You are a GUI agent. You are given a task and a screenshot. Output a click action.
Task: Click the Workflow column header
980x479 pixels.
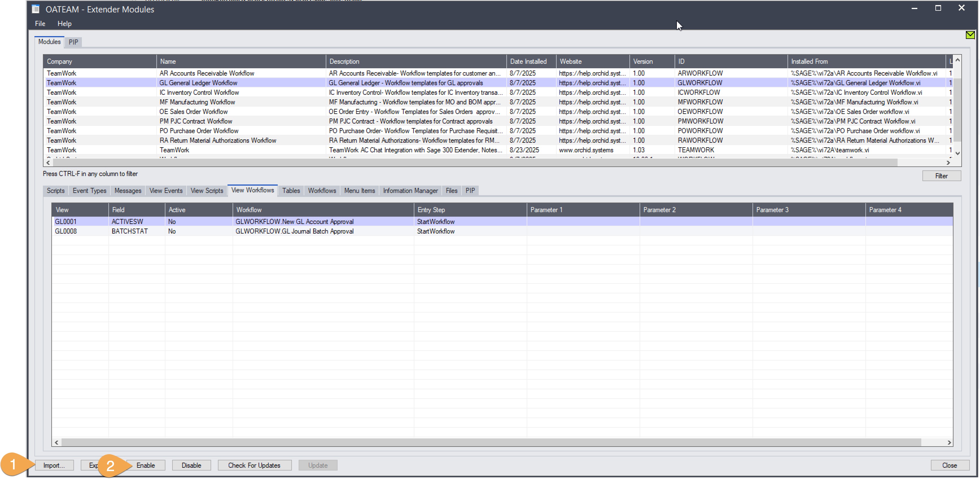323,210
